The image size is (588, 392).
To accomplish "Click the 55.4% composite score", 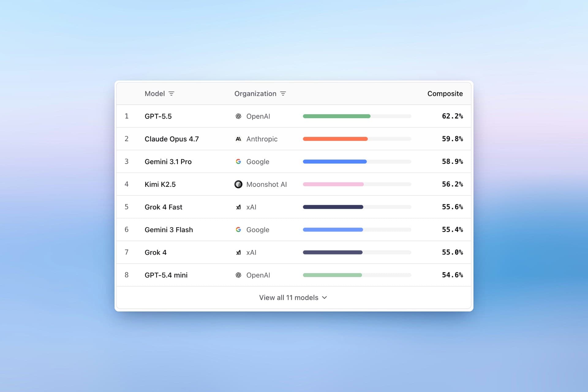I will pos(452,230).
